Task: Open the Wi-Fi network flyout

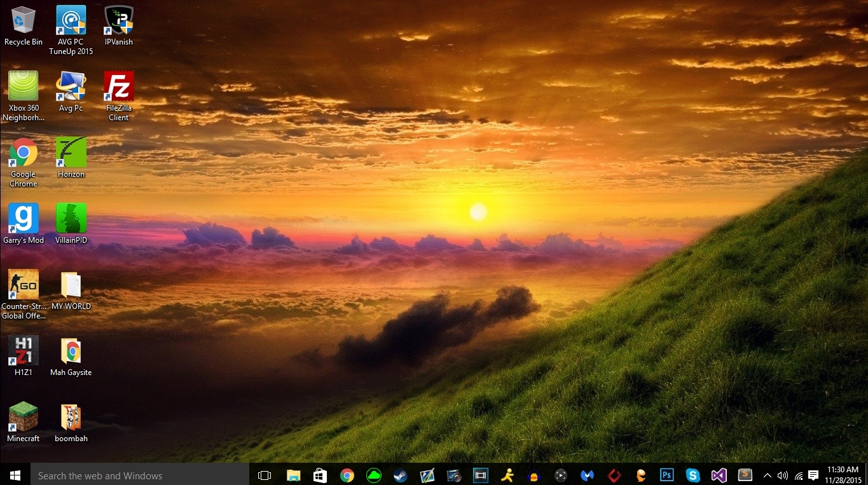Action: pos(799,475)
